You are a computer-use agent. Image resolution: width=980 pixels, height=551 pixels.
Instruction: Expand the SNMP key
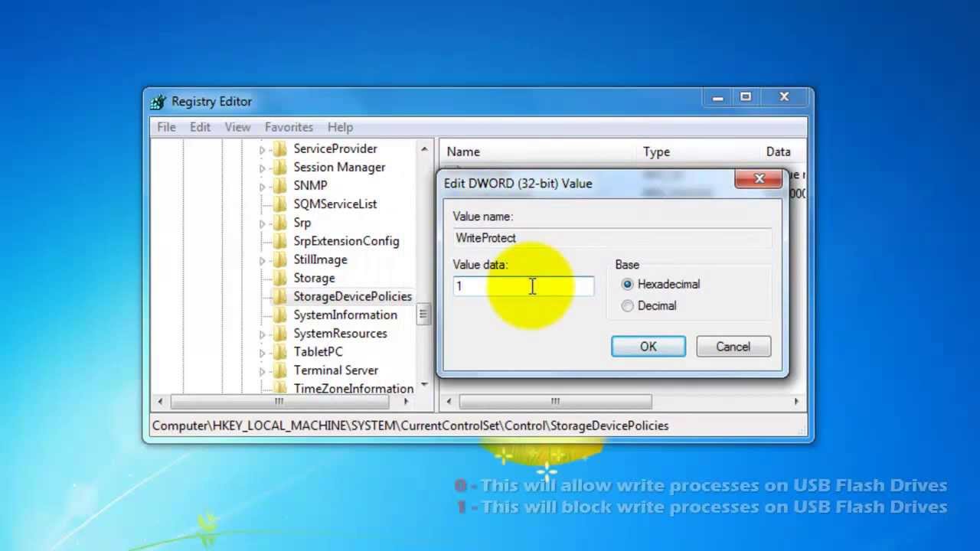262,186
